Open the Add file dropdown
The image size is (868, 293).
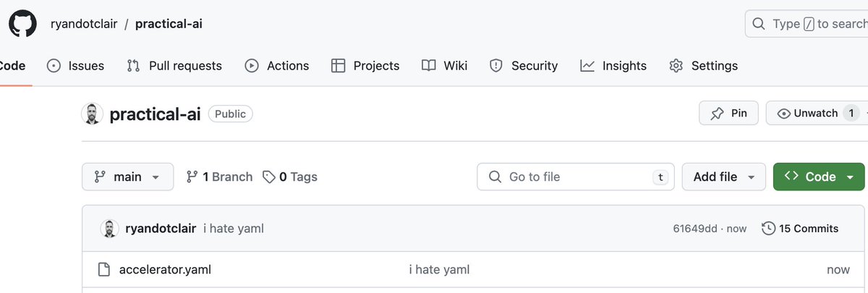723,177
